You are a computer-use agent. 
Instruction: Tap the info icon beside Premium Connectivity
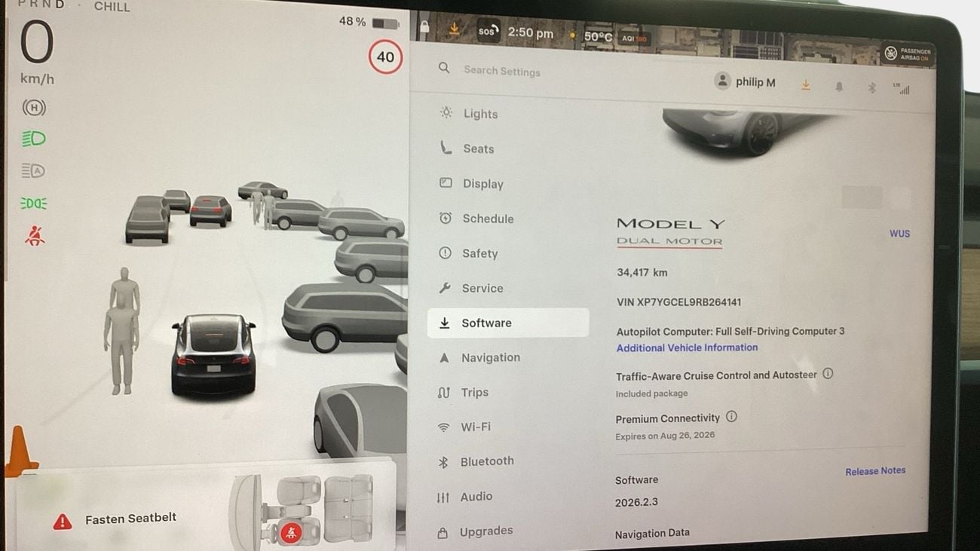pyautogui.click(x=731, y=416)
